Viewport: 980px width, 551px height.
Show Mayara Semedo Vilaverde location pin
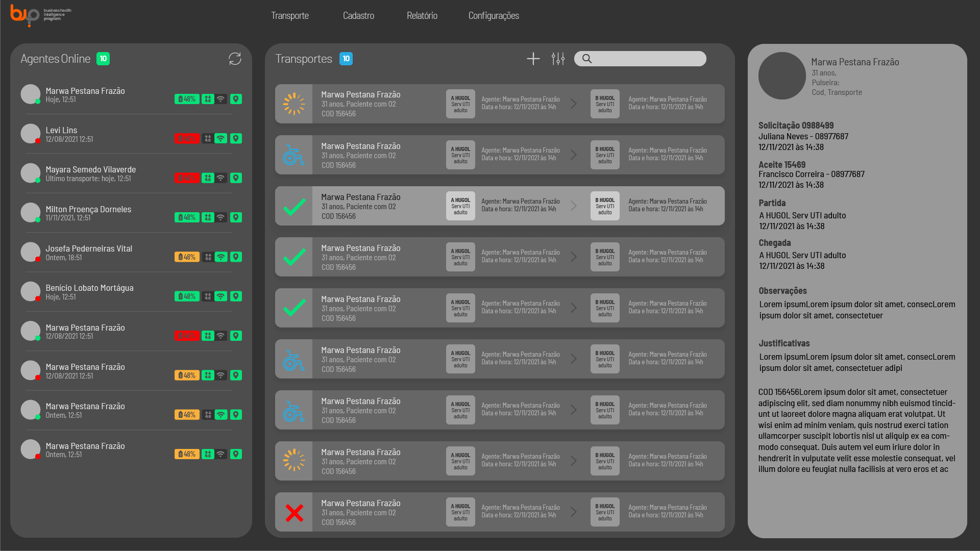(236, 178)
